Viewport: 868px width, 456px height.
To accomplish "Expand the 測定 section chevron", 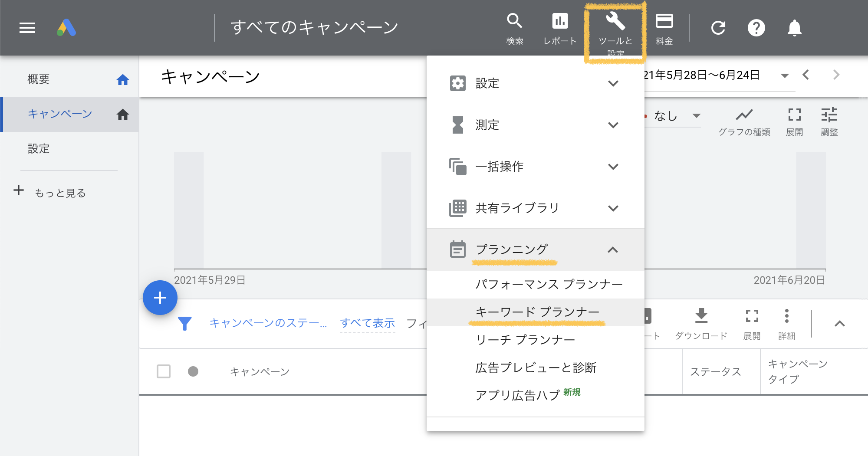I will coord(613,125).
